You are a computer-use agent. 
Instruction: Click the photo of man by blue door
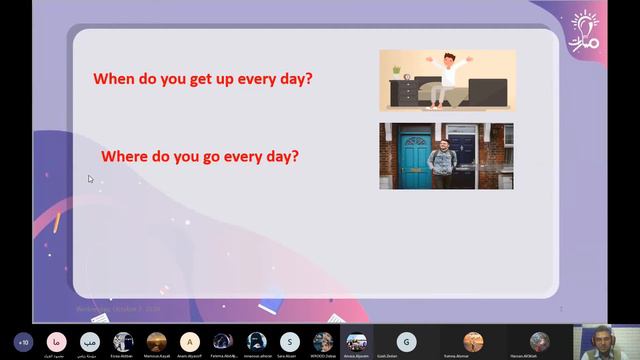447,156
